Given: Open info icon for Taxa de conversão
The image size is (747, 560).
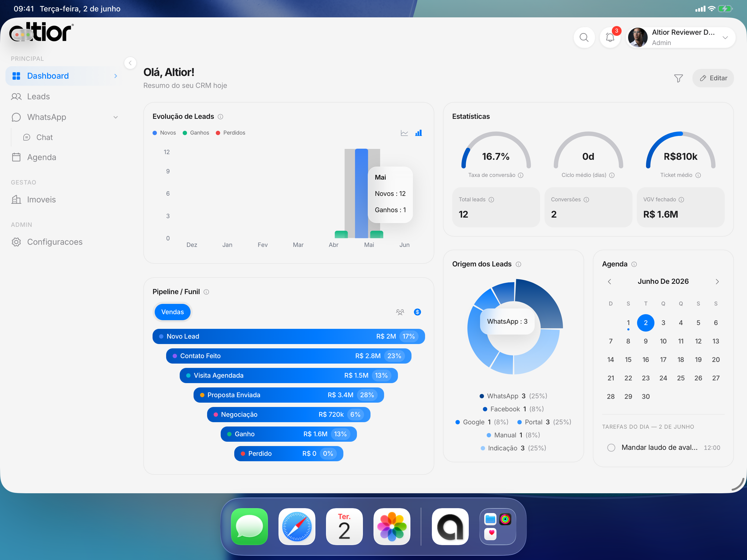Looking at the screenshot, I should pos(521,175).
